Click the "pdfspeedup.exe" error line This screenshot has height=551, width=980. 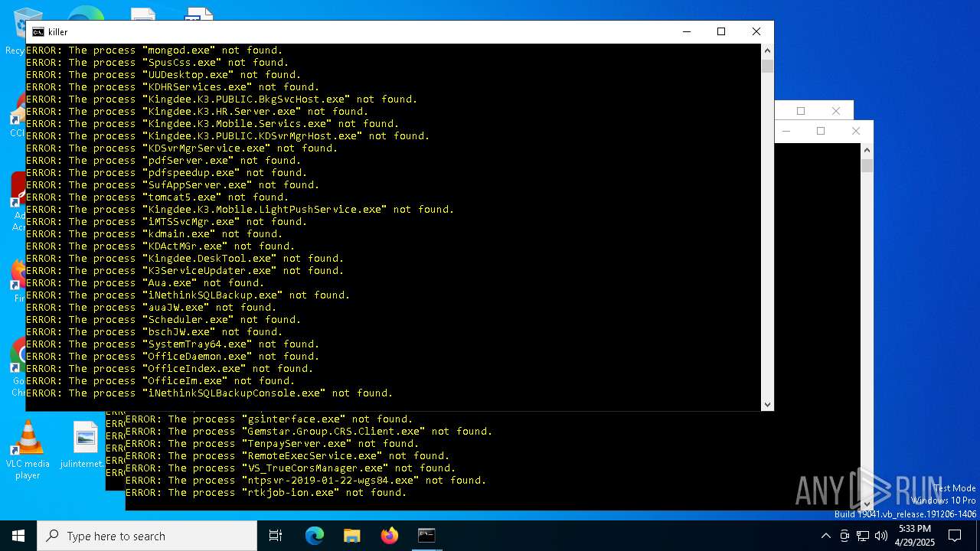(166, 173)
